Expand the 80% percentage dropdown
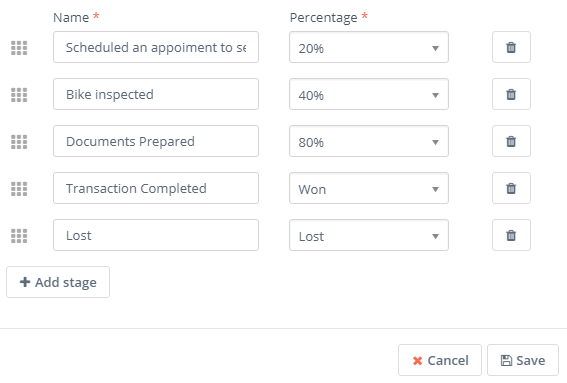 click(369, 141)
